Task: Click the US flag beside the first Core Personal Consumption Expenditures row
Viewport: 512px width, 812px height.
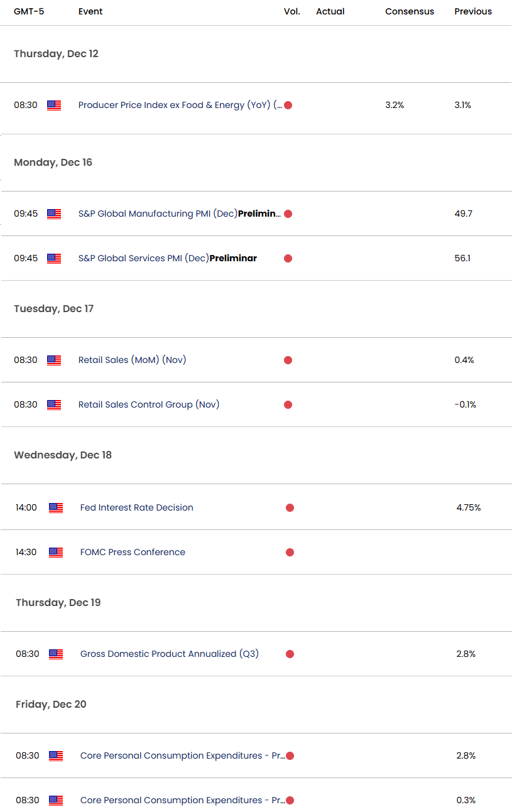Action: tap(56, 755)
